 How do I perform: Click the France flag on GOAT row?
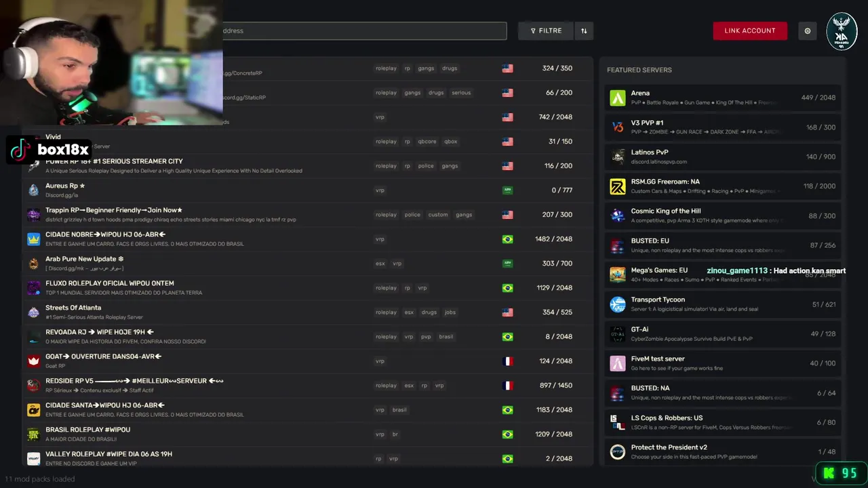(x=507, y=361)
